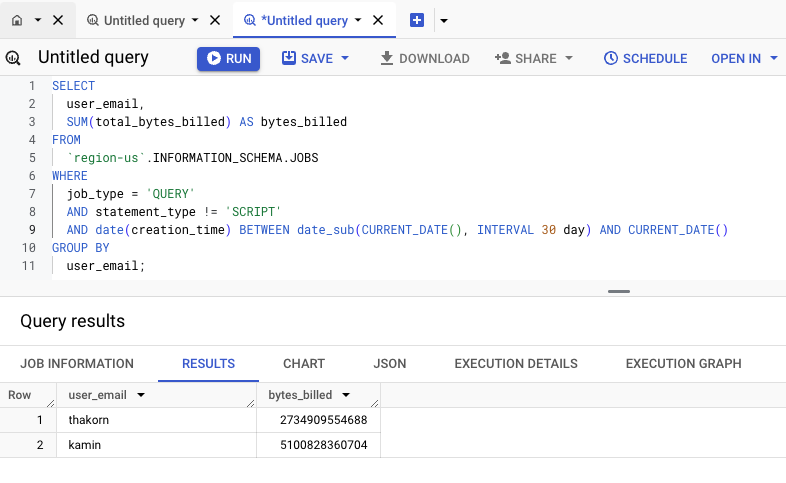Click the 'QUERY' string literal
This screenshot has height=483, width=786.
[170, 194]
